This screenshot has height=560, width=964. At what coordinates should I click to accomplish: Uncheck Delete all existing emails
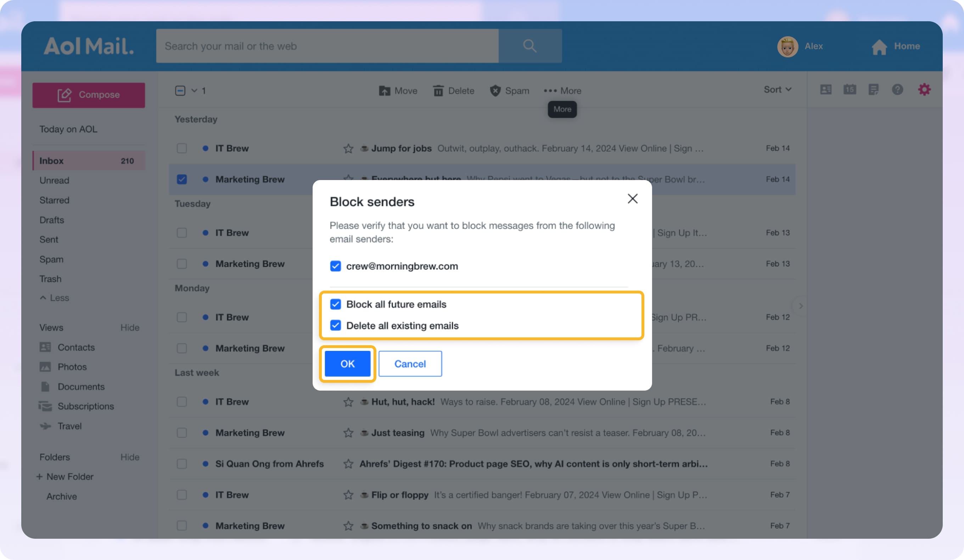(x=335, y=325)
